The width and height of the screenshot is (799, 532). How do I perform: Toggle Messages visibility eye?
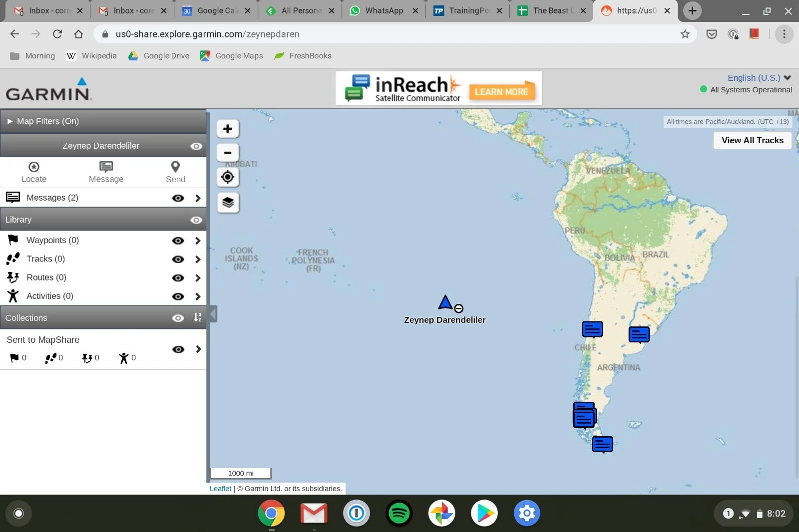click(x=178, y=198)
